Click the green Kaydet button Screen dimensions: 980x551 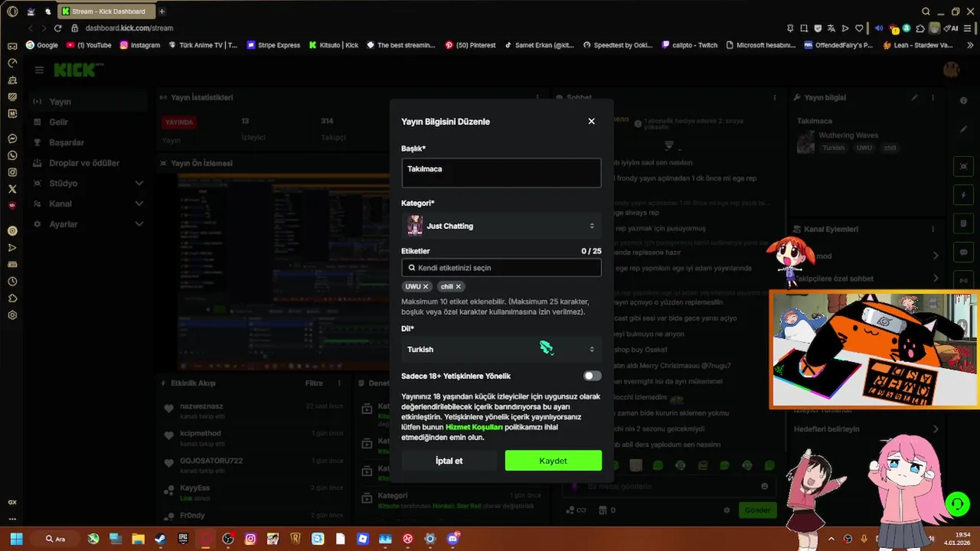[x=553, y=461]
